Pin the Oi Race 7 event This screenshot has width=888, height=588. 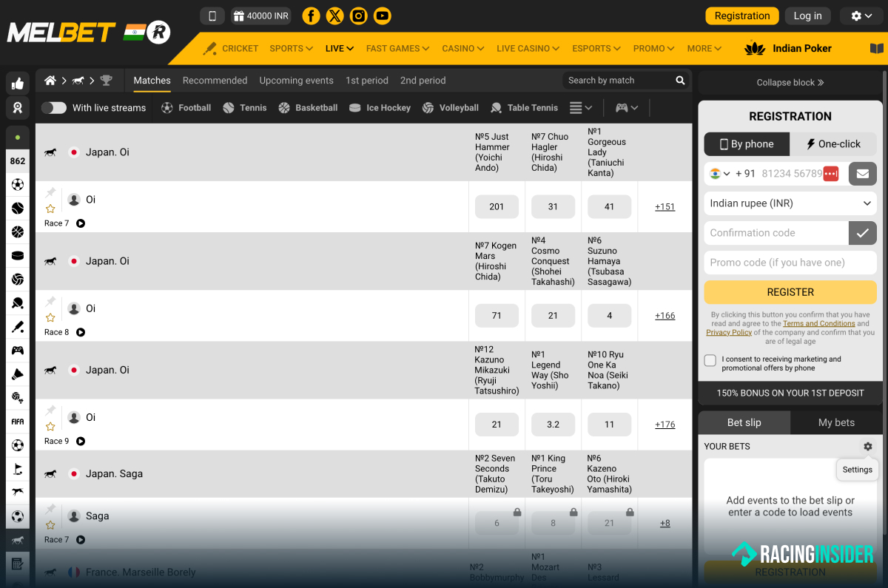point(50,193)
